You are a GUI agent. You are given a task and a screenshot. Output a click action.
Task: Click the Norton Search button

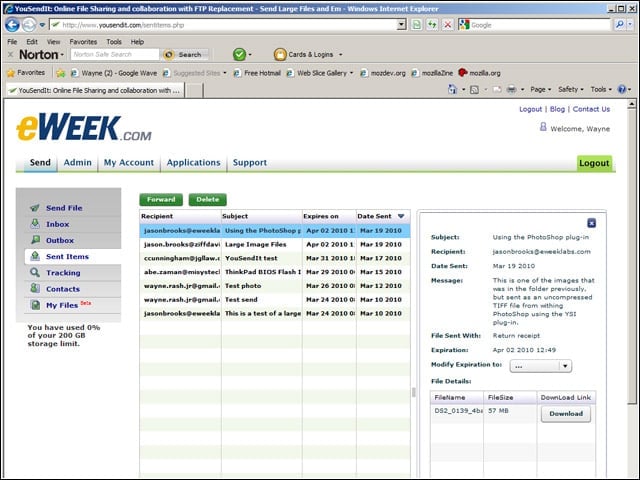(x=185, y=54)
